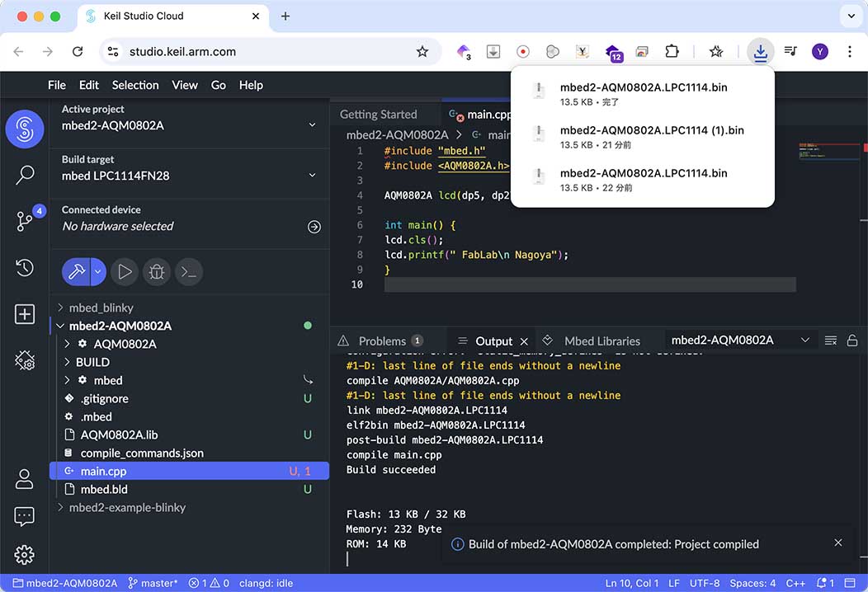Toggle bottom panel layout icon in status bar
This screenshot has height=592, width=868.
(x=850, y=583)
